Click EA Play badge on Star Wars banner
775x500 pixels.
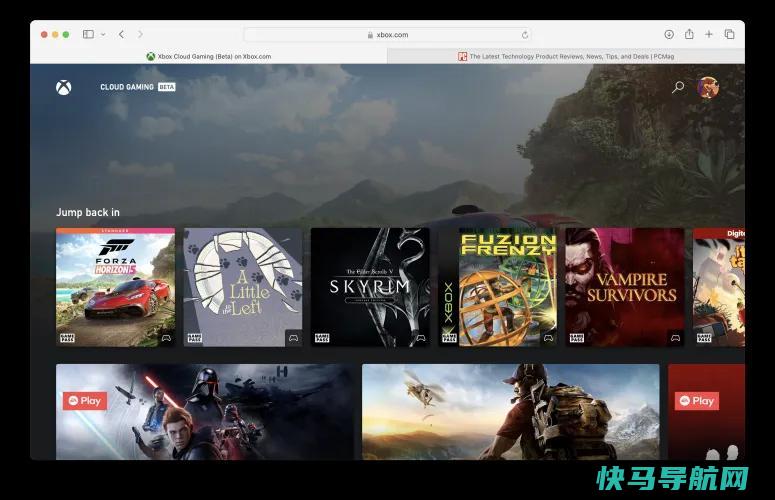[85, 401]
